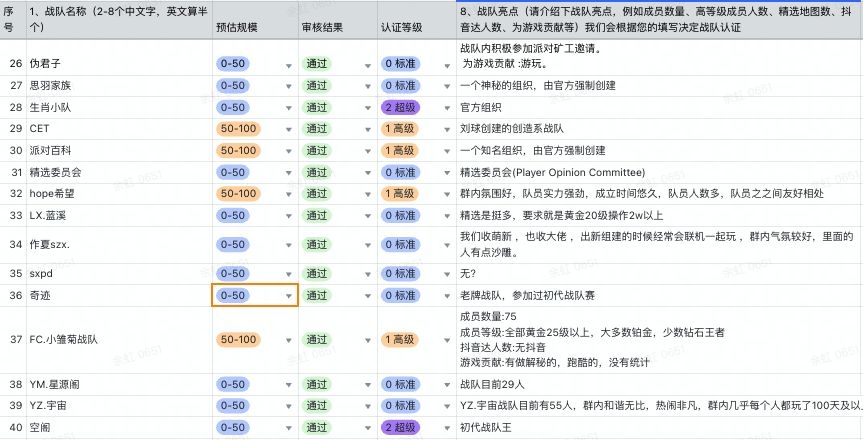
Task: Click the 通过 tag in row 26 伪君子
Action: [x=316, y=64]
